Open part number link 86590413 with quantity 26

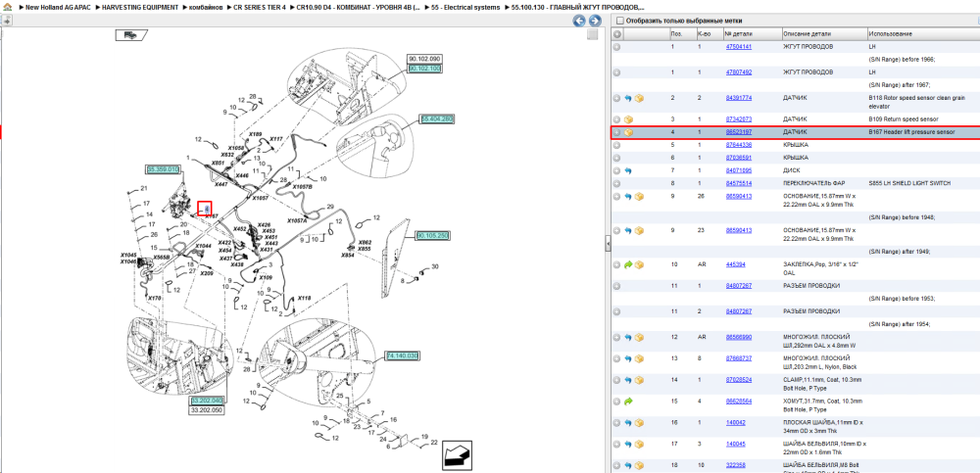[x=738, y=196]
